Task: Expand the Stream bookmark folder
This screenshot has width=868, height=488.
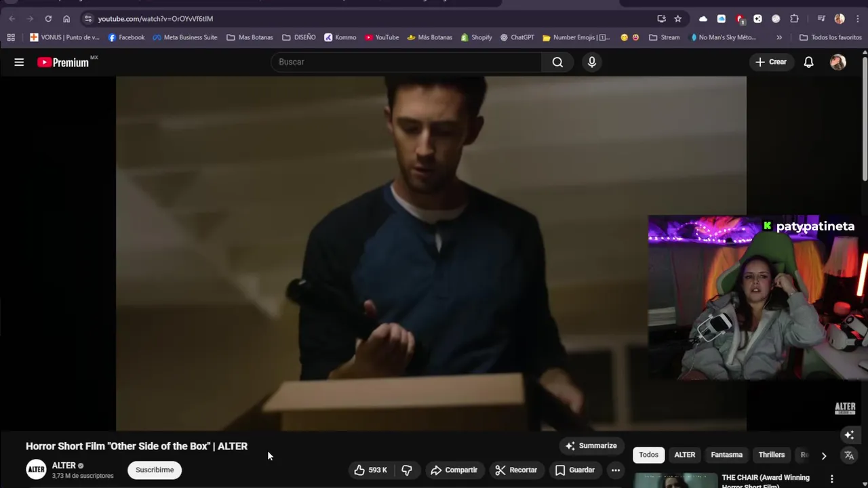Action: (x=664, y=37)
